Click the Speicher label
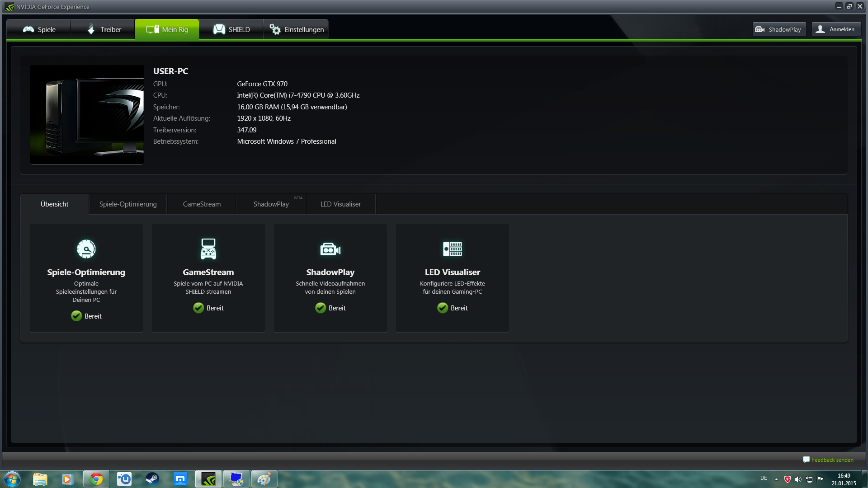 (166, 107)
